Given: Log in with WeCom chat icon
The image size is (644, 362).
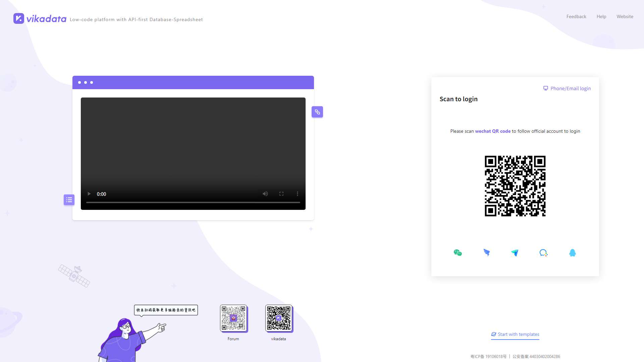Looking at the screenshot, I should [544, 253].
